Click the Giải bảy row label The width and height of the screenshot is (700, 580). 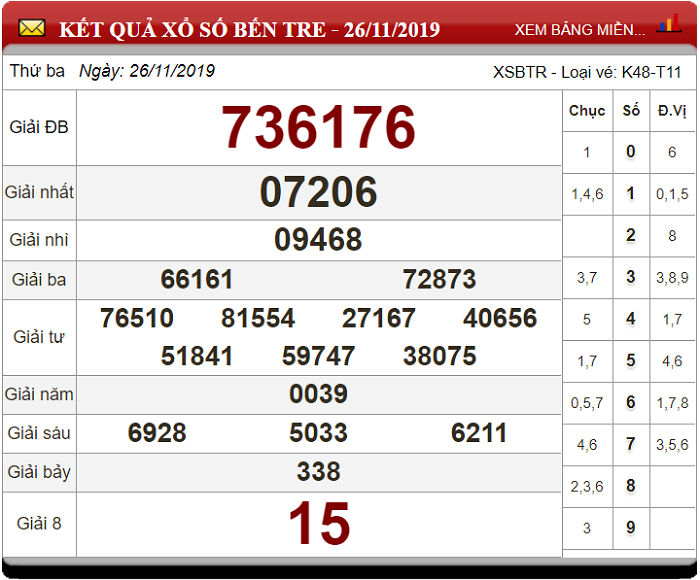[39, 472]
